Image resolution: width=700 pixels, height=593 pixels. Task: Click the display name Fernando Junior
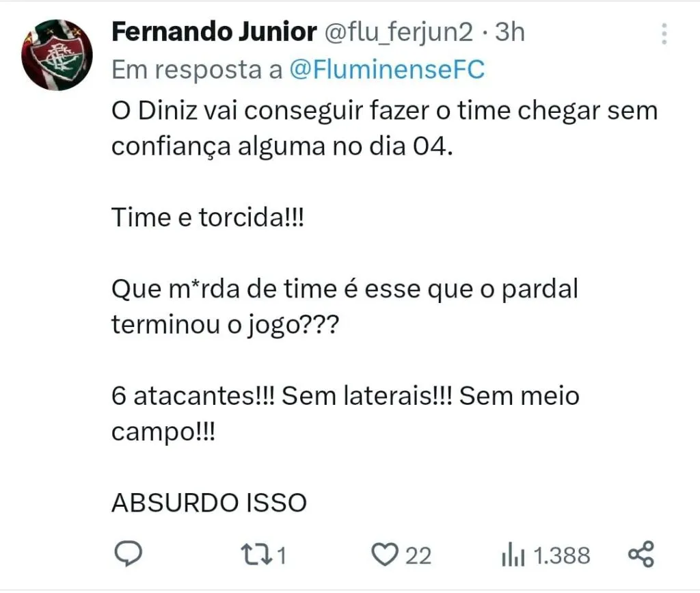coord(213,31)
